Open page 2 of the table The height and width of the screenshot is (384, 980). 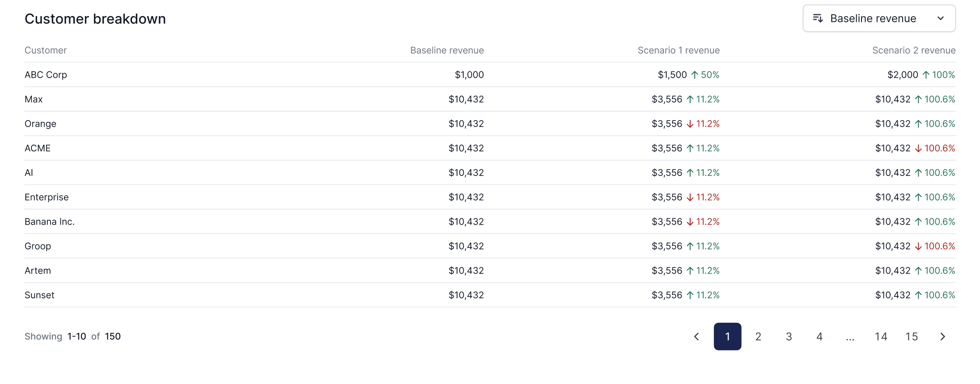pyautogui.click(x=758, y=337)
